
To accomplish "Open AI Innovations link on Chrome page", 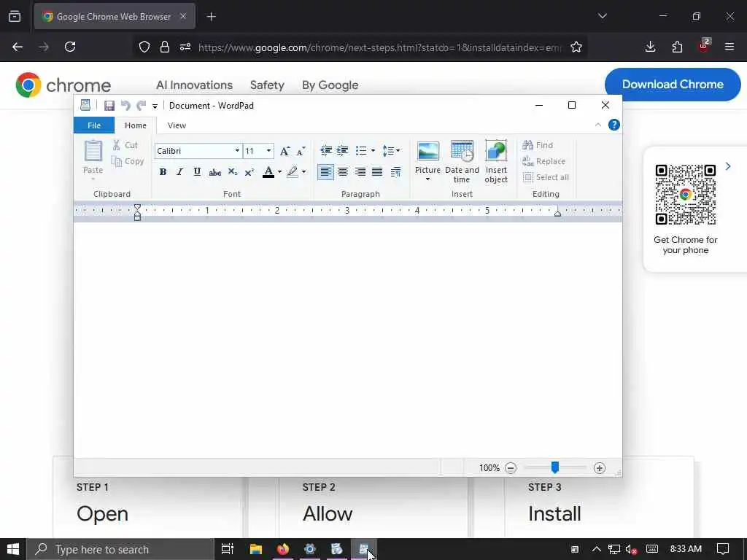I will click(x=194, y=85).
